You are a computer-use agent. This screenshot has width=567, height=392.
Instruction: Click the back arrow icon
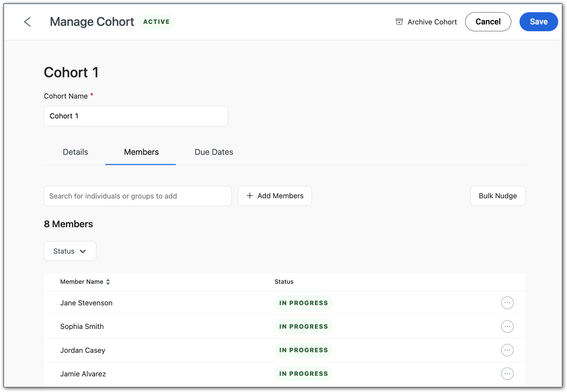[x=27, y=22]
